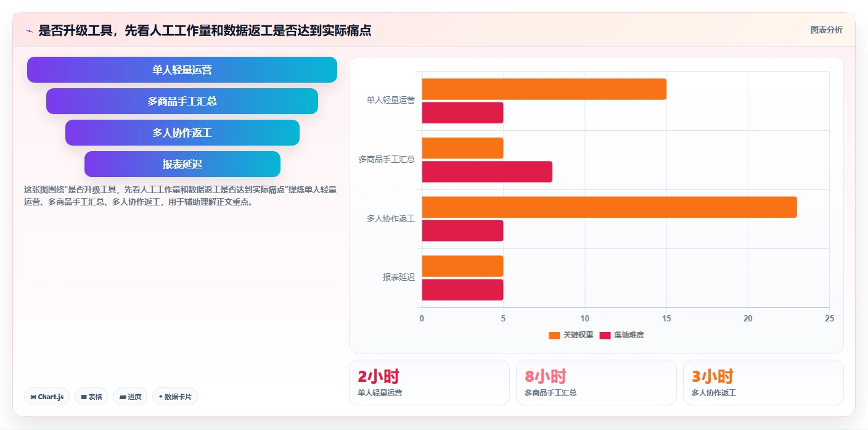
Task: Click the orange 关键权重 bar for 报表延迟
Action: coord(462,266)
